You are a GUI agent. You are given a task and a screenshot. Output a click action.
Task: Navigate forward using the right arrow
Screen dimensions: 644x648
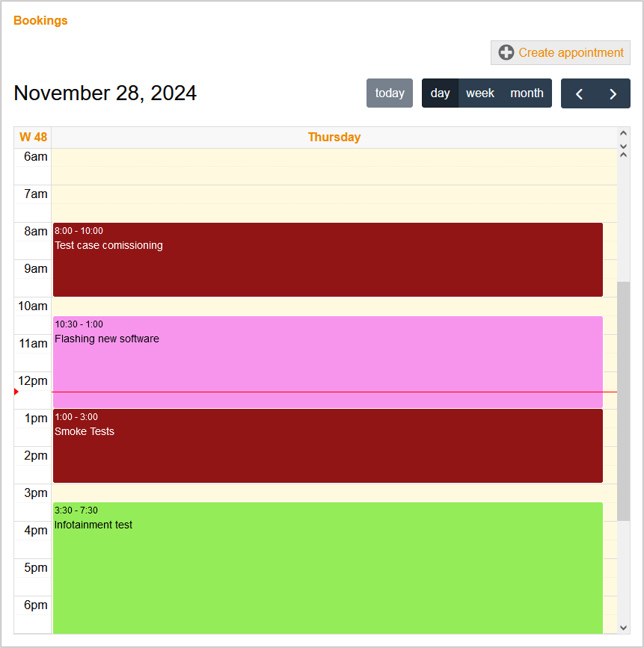point(613,93)
